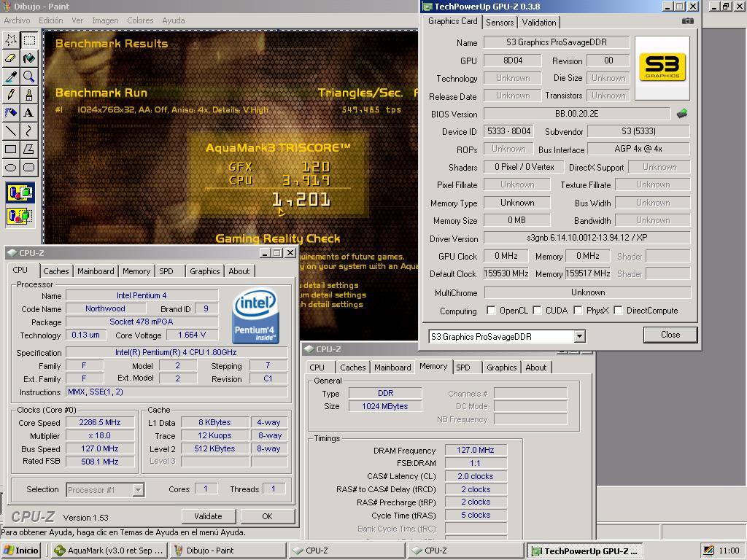Choose the Fill With Color bucket tool

tap(29, 58)
